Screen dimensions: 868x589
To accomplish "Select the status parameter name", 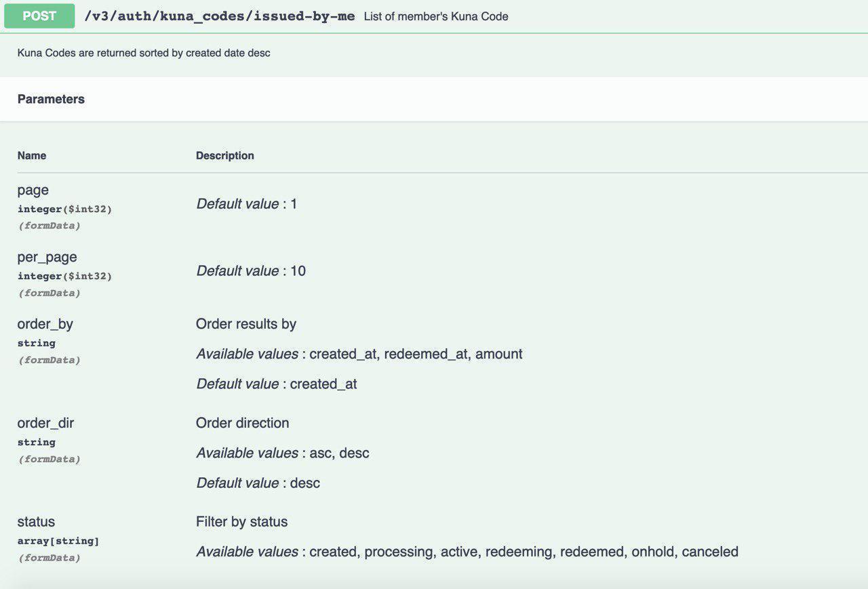I will coord(36,522).
